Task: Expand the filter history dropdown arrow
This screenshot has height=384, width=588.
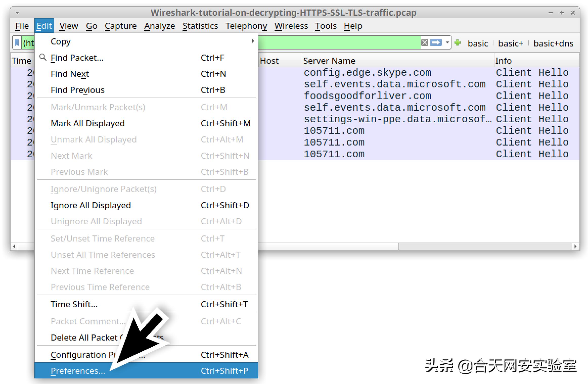Action: point(447,42)
